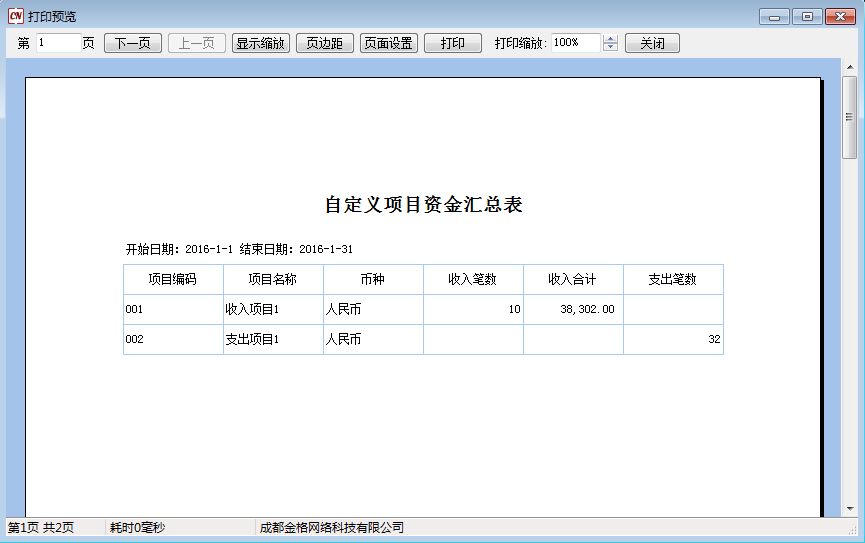Image resolution: width=865 pixels, height=543 pixels.
Task: Close the preview using 关闭 button
Action: (652, 43)
